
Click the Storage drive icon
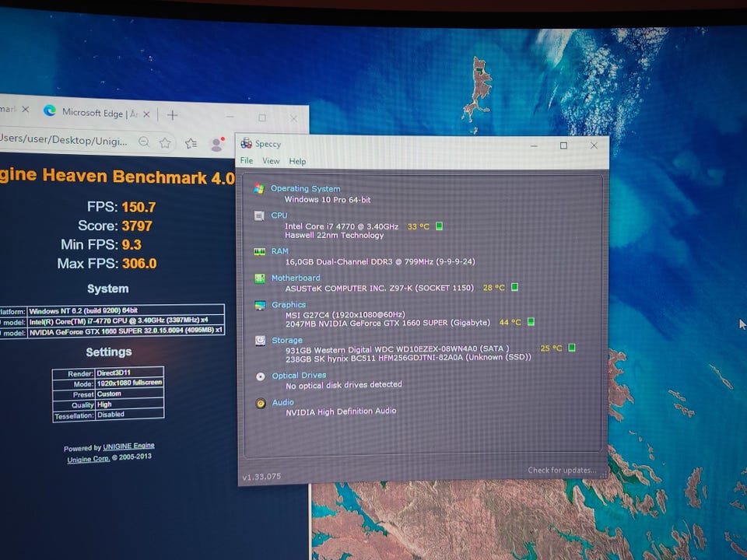click(x=259, y=341)
